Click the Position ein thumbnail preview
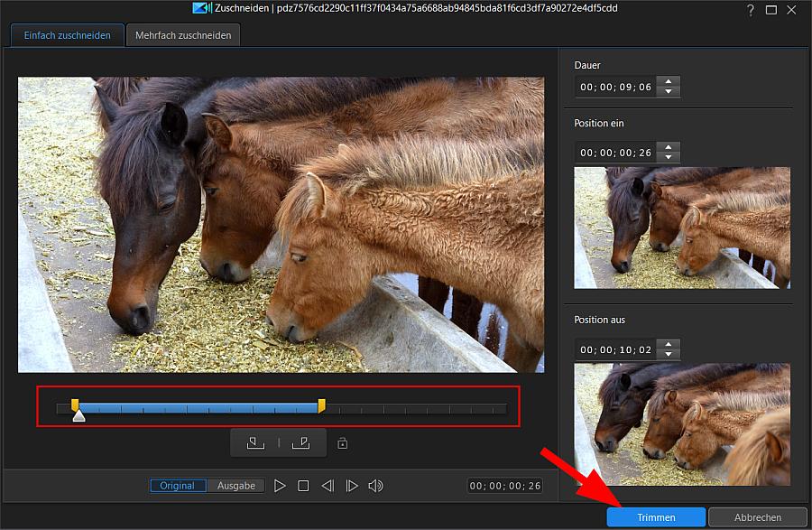This screenshot has width=812, height=530. 682,228
